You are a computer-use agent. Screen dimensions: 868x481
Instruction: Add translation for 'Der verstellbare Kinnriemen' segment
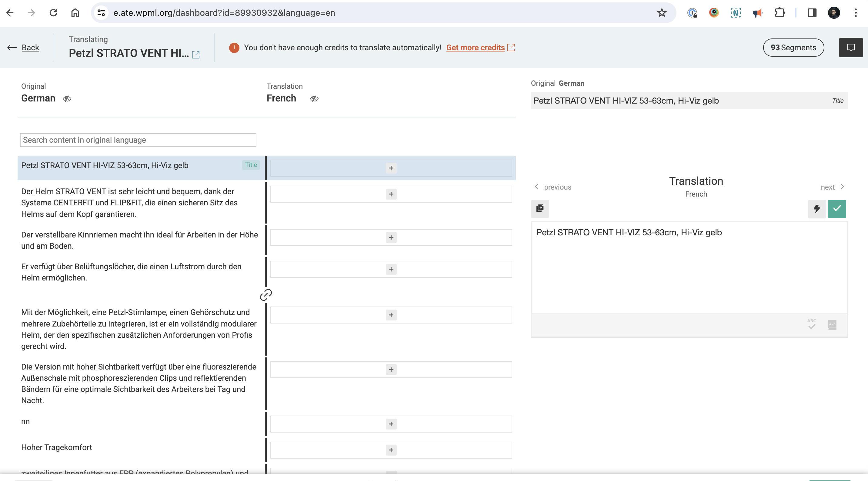[x=391, y=237]
